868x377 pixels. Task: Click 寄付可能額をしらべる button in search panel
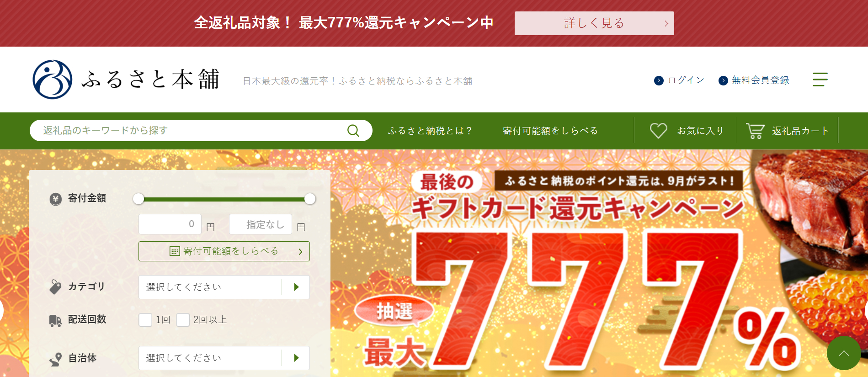[224, 251]
